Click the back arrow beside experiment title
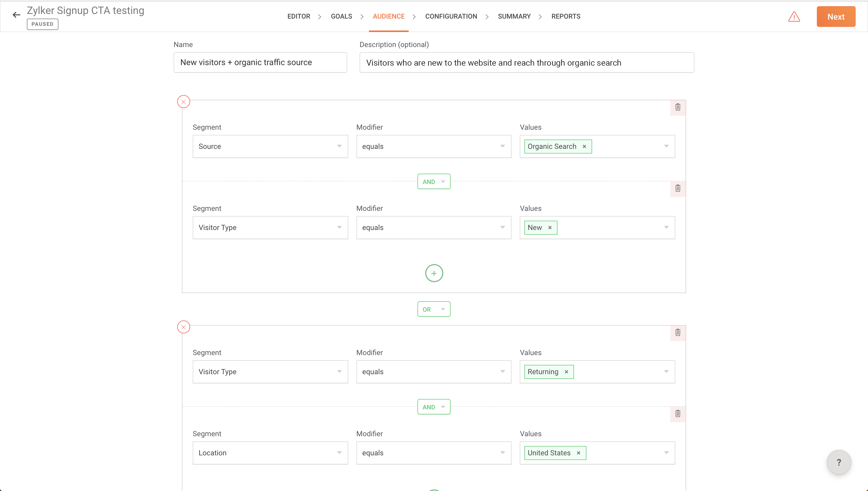Image resolution: width=868 pixels, height=491 pixels. point(16,15)
